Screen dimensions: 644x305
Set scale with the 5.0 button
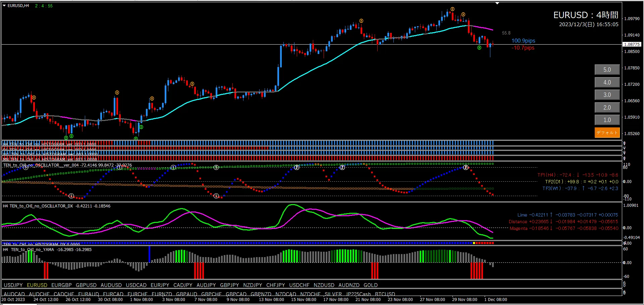pyautogui.click(x=607, y=70)
